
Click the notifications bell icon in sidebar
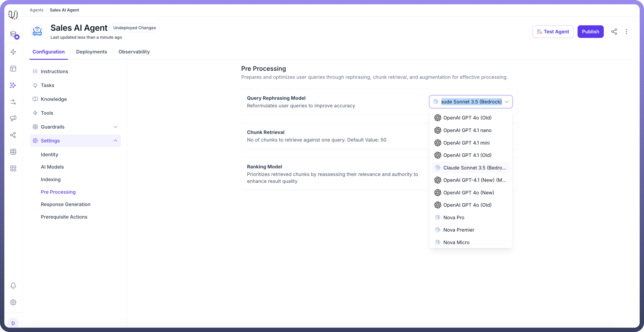coord(13,285)
